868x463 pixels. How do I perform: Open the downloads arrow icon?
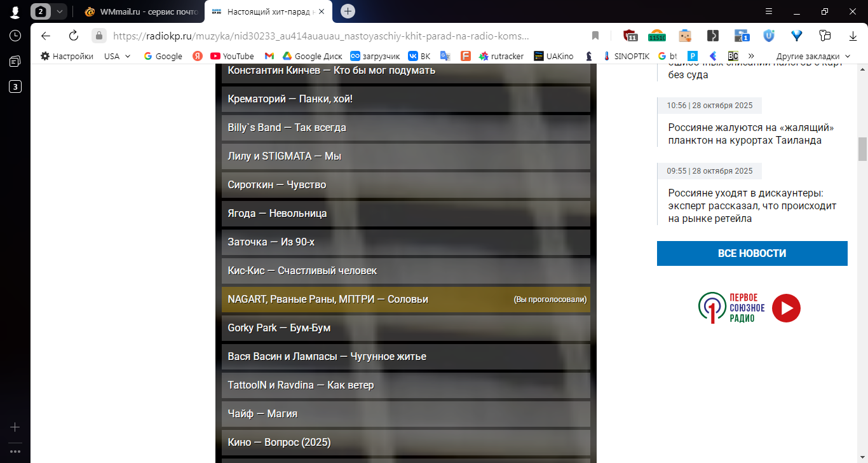click(x=853, y=36)
